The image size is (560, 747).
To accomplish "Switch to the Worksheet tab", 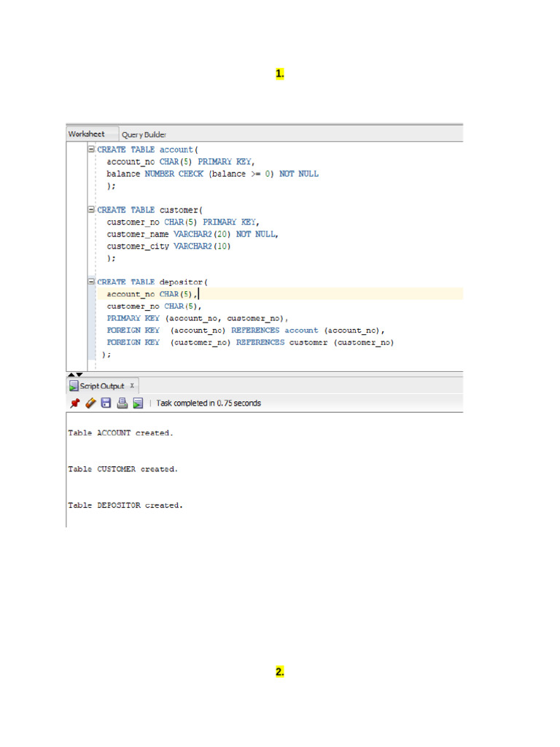I will point(86,134).
